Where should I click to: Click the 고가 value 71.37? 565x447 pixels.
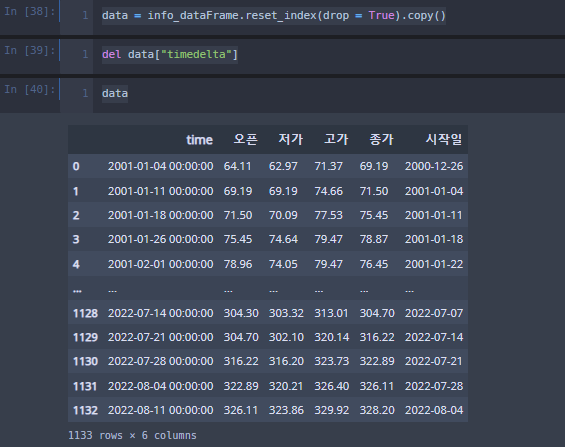pos(329,166)
